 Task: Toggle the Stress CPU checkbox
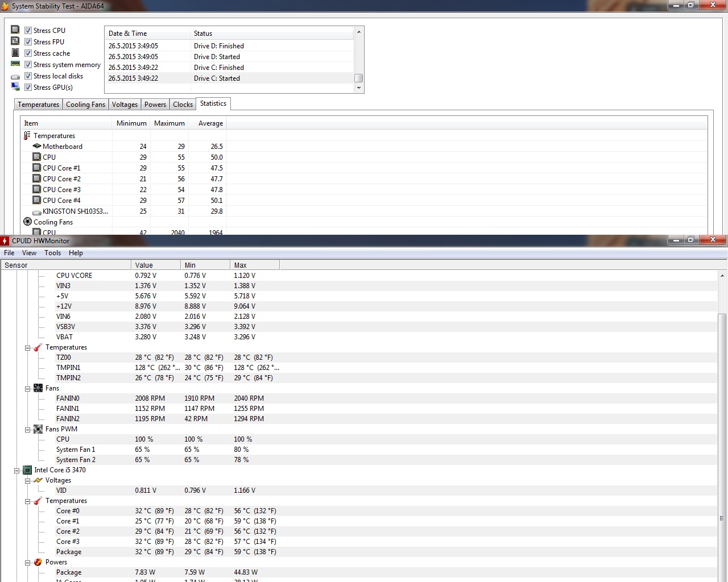28,31
